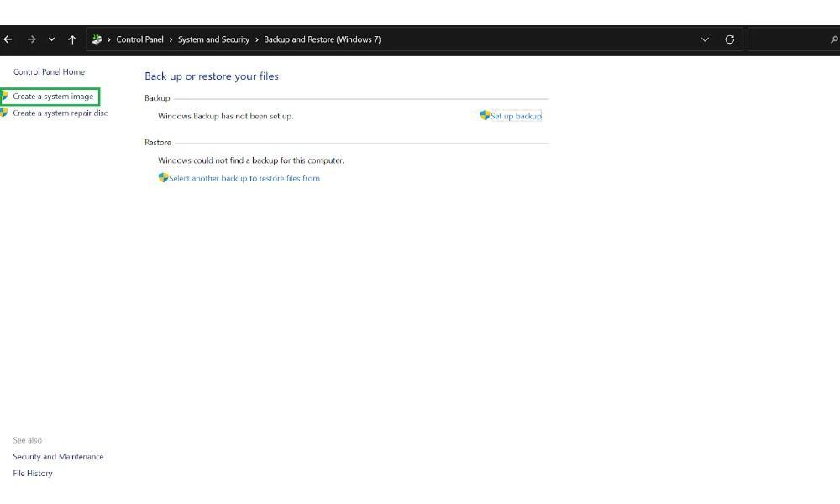Open Control Panel breadcrumb
The width and height of the screenshot is (840, 504).
pos(139,39)
